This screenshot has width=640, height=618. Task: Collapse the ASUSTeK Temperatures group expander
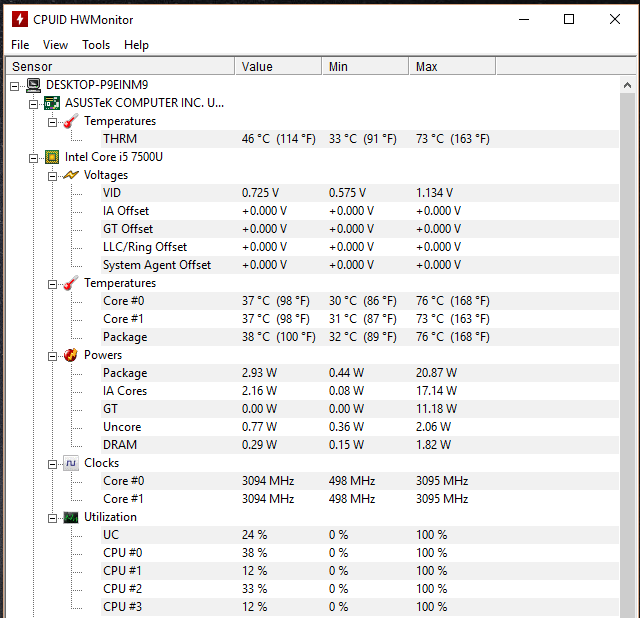[x=52, y=122]
